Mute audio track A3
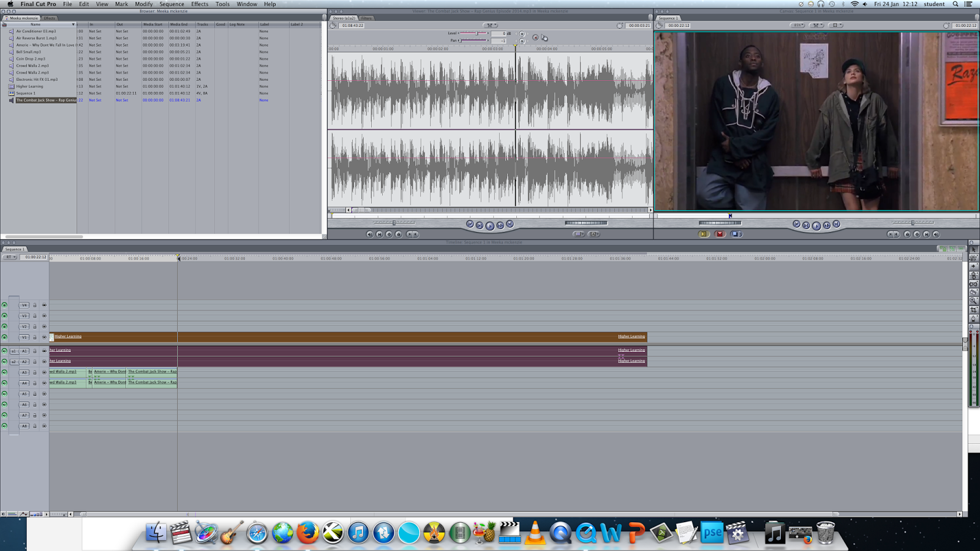Viewport: 980px width, 551px height. [4, 372]
